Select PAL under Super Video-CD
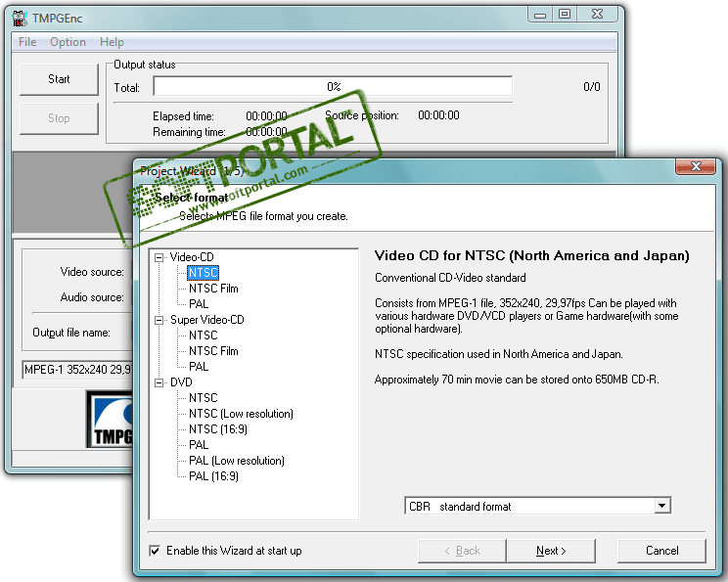728x582 pixels. pyautogui.click(x=199, y=367)
